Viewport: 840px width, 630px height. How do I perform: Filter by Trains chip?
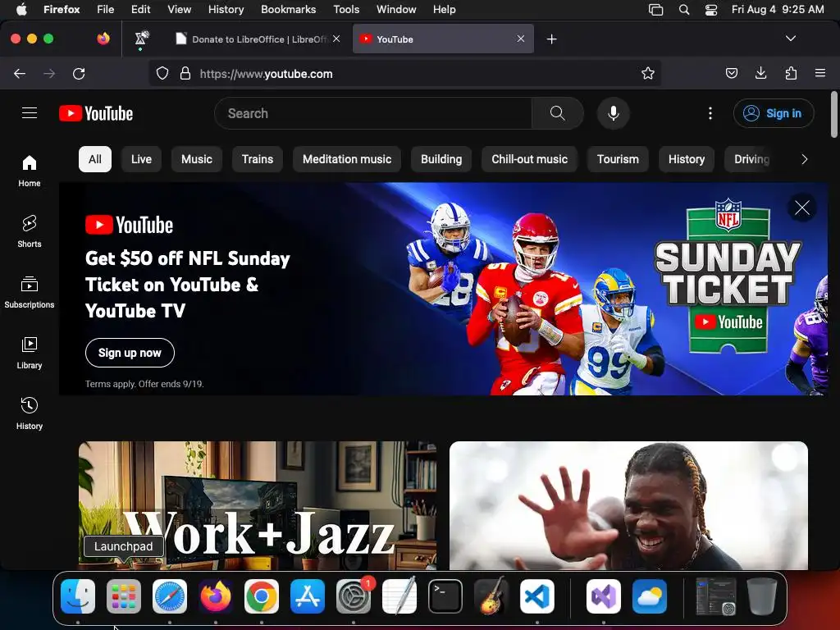pyautogui.click(x=257, y=159)
